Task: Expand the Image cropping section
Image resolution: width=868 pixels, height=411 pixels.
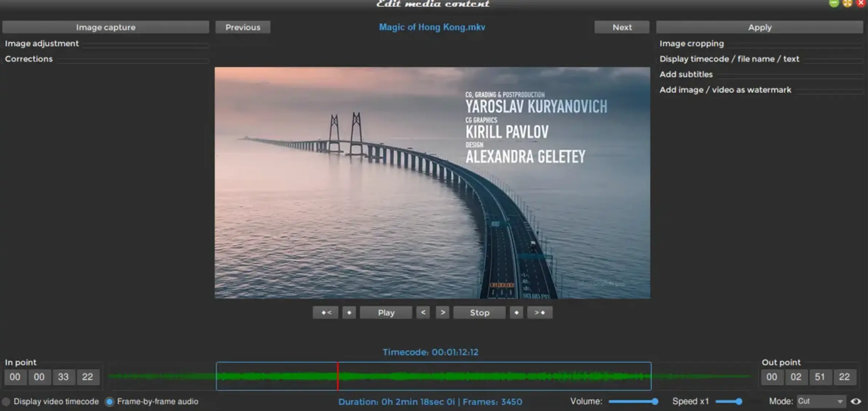Action: (691, 44)
